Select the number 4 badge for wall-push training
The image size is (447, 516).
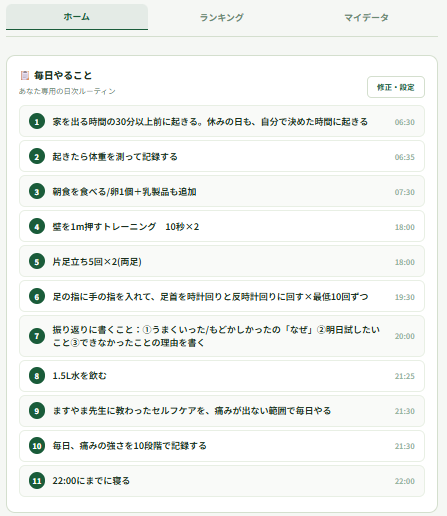pyautogui.click(x=37, y=226)
